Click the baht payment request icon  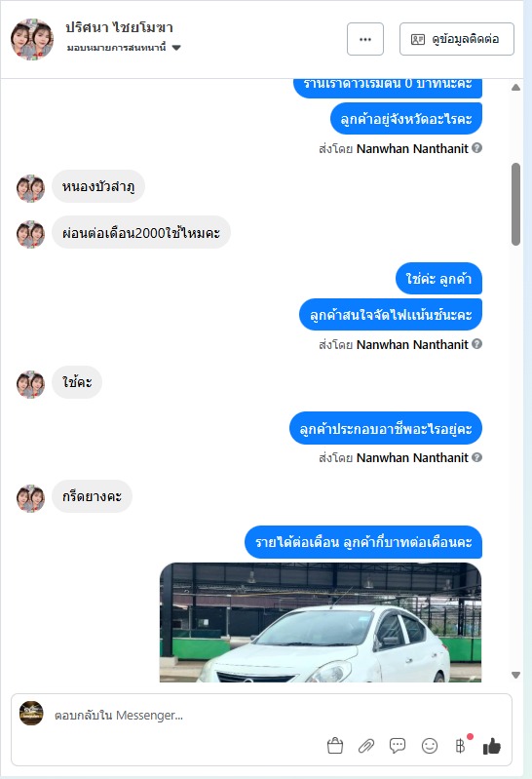coord(461,746)
